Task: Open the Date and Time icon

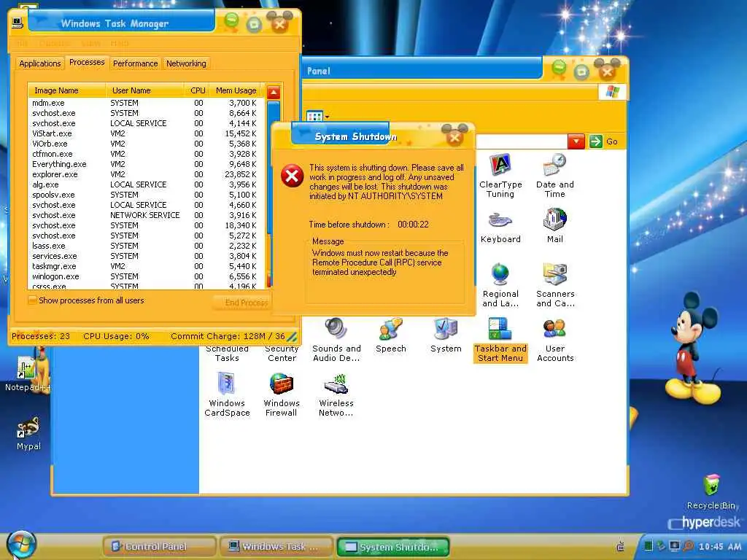Action: [x=554, y=175]
